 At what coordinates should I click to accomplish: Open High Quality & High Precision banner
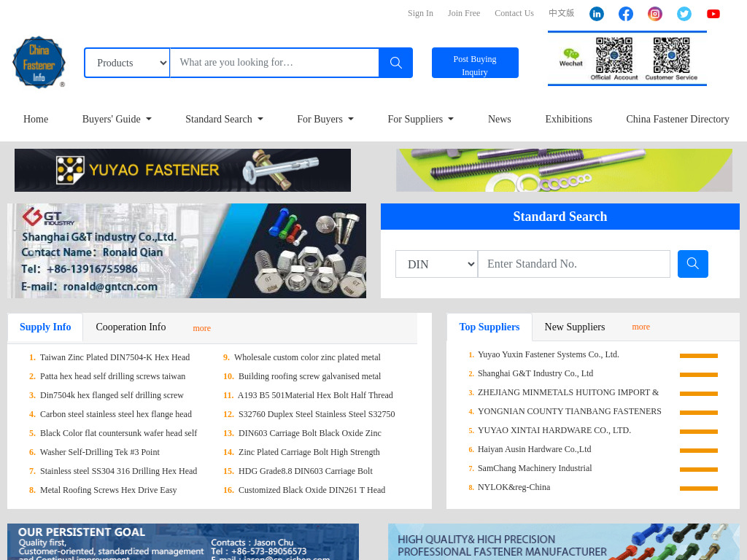click(x=564, y=542)
